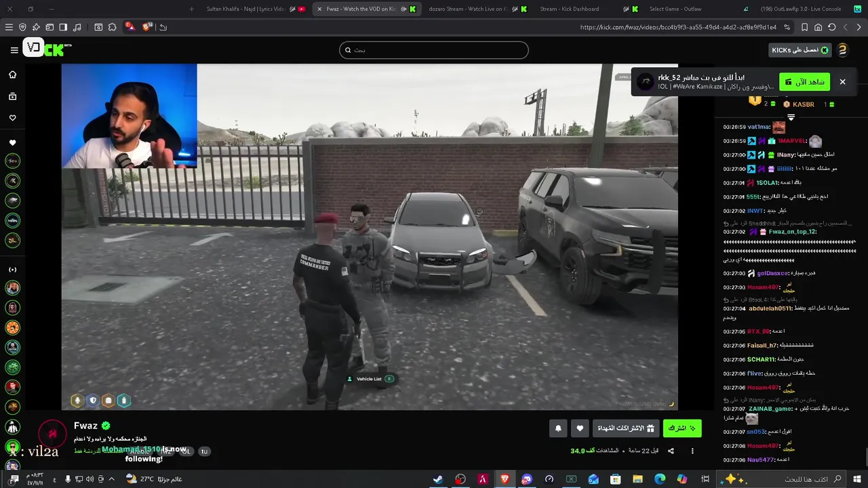Open the Brave Rewards triangle icon
Viewport: 868px width, 488px height.
tap(130, 27)
